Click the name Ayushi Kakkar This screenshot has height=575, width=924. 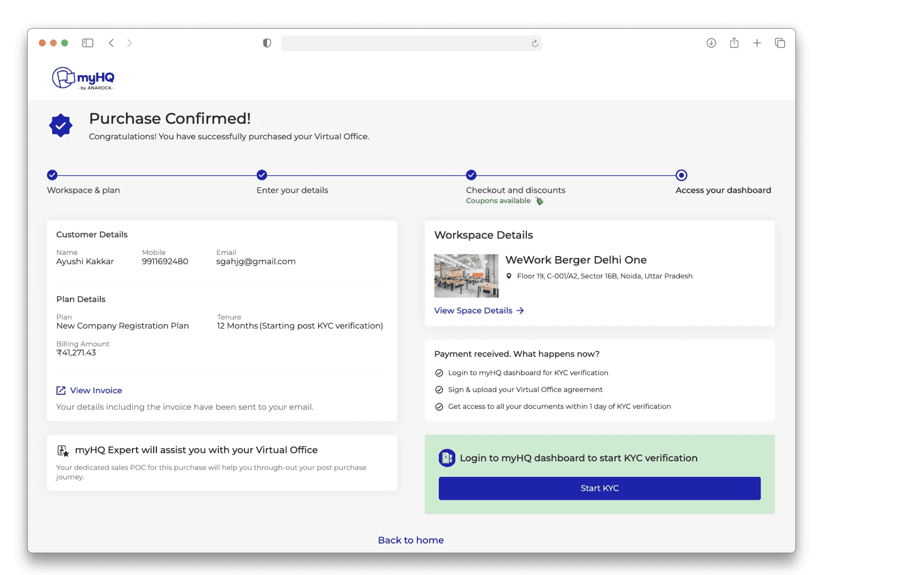85,261
